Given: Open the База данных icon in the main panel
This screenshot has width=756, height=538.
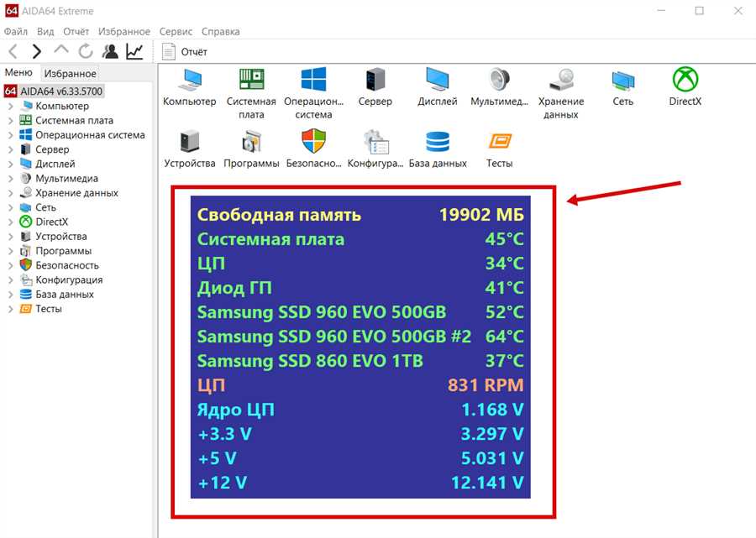Looking at the screenshot, I should click(438, 149).
